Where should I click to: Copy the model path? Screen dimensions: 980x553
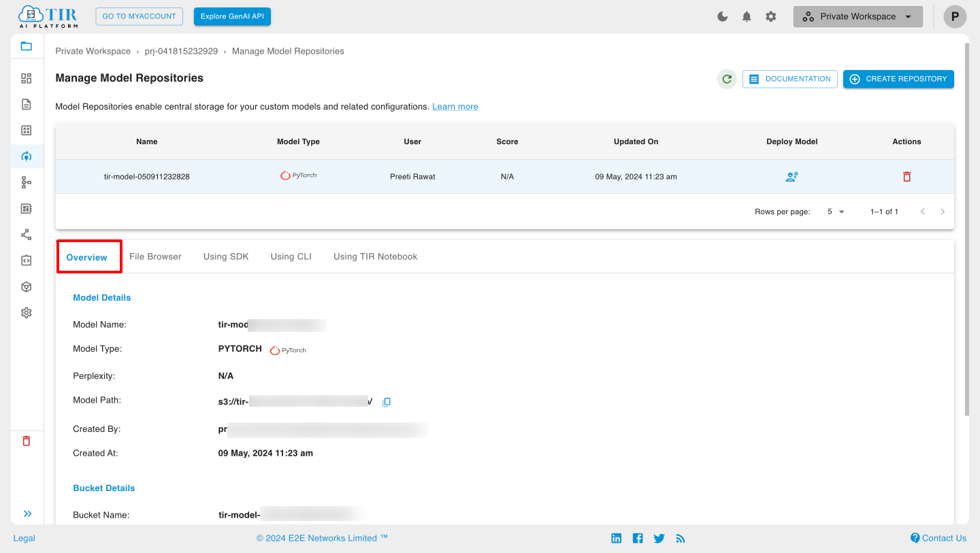[x=387, y=402]
